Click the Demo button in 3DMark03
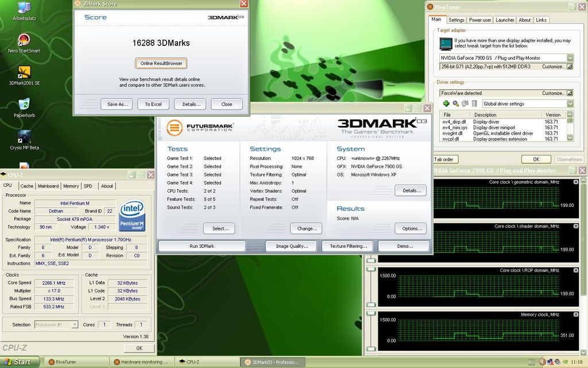This screenshot has height=368, width=588. click(x=405, y=246)
